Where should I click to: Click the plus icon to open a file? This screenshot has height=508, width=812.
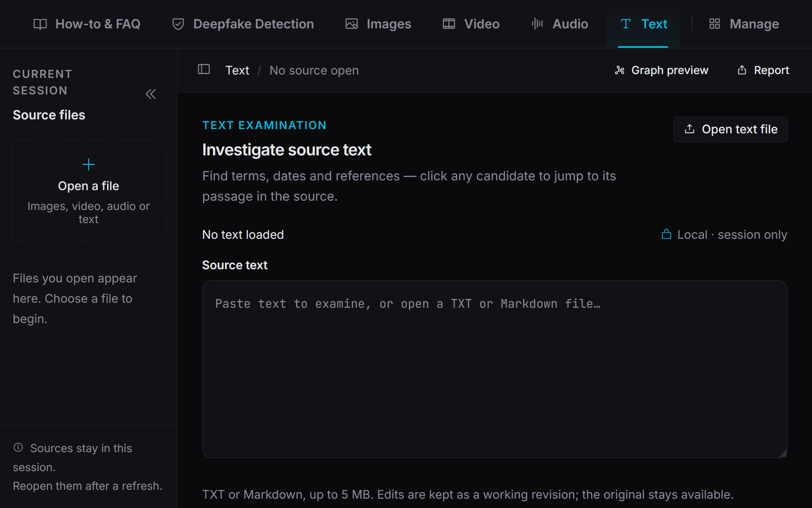pyautogui.click(x=88, y=164)
